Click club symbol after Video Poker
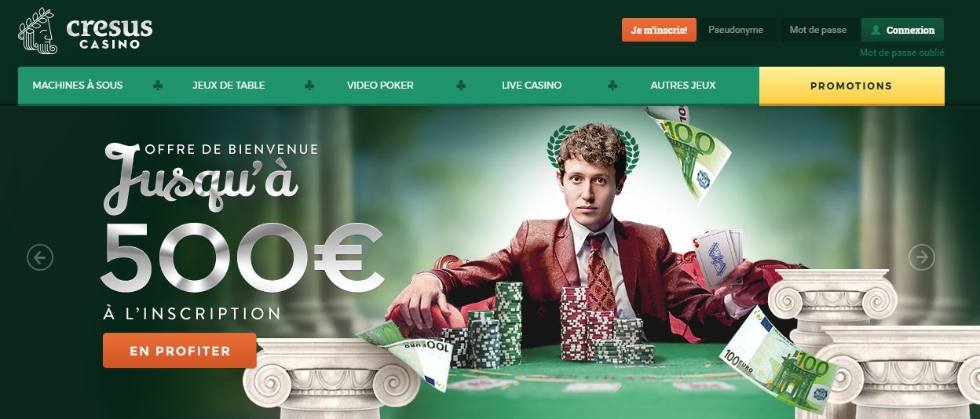This screenshot has width=980, height=419. [x=459, y=86]
